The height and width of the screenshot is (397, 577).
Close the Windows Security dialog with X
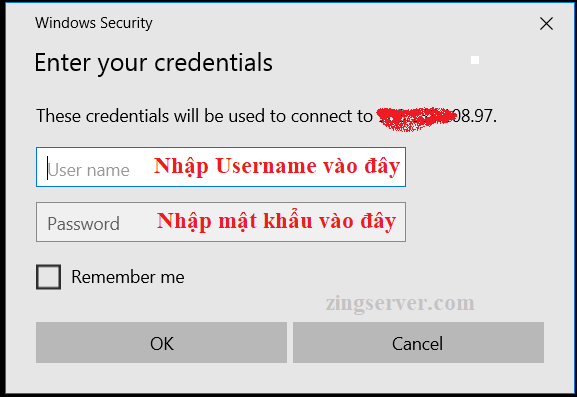tap(546, 24)
